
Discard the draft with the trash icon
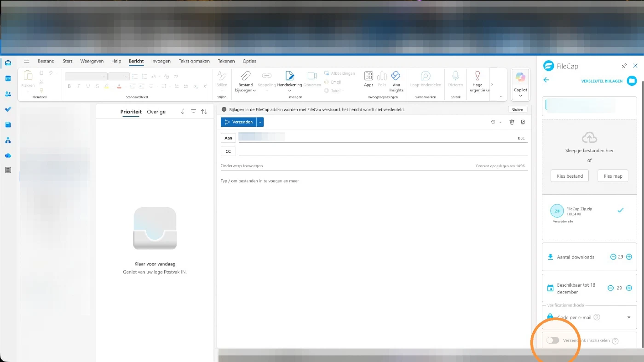(512, 122)
